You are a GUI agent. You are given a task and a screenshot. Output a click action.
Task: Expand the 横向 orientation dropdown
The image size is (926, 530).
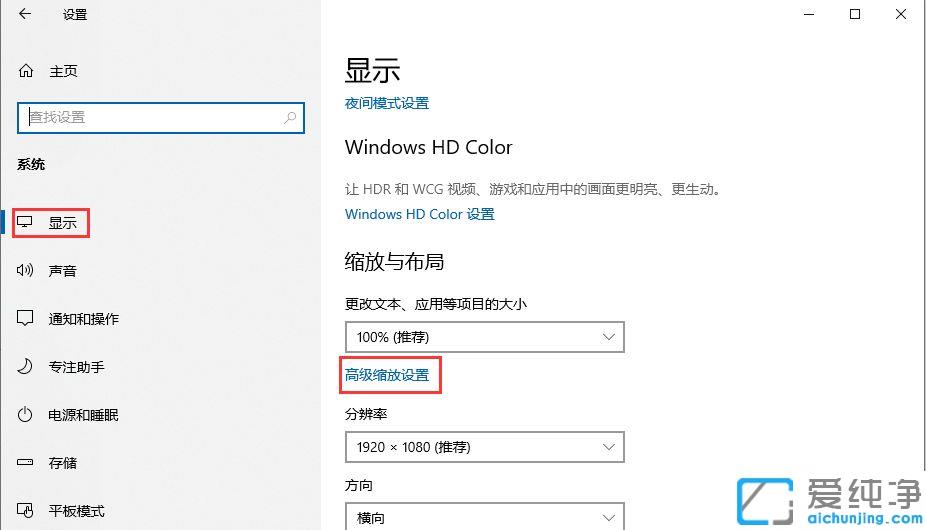(484, 518)
